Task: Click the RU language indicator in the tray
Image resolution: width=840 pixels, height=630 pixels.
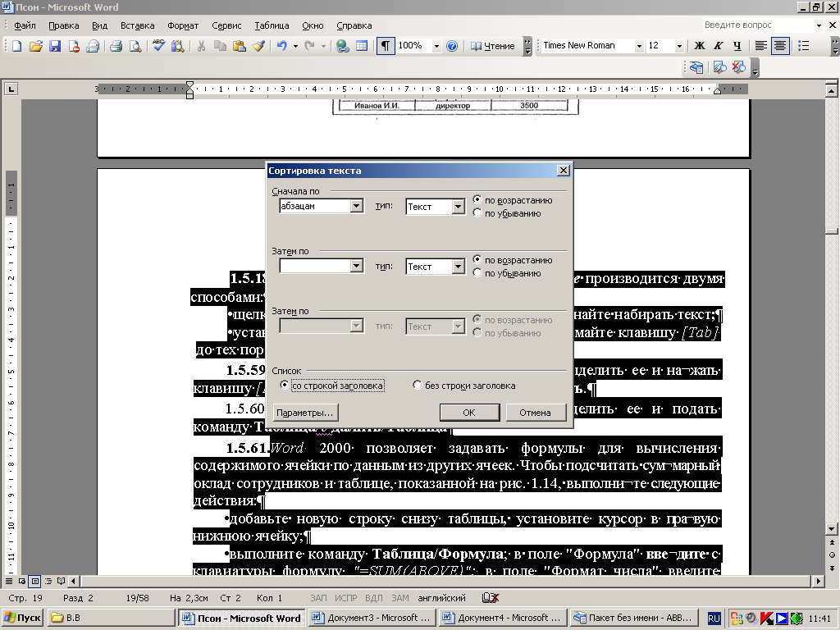Action: click(x=714, y=619)
